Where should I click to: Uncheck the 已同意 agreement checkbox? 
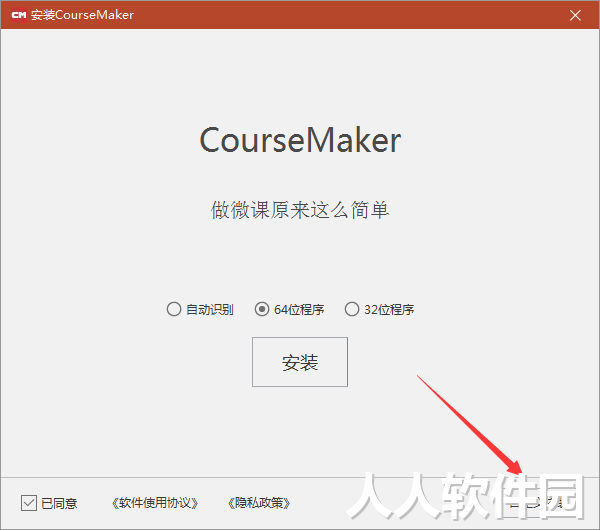[x=29, y=503]
